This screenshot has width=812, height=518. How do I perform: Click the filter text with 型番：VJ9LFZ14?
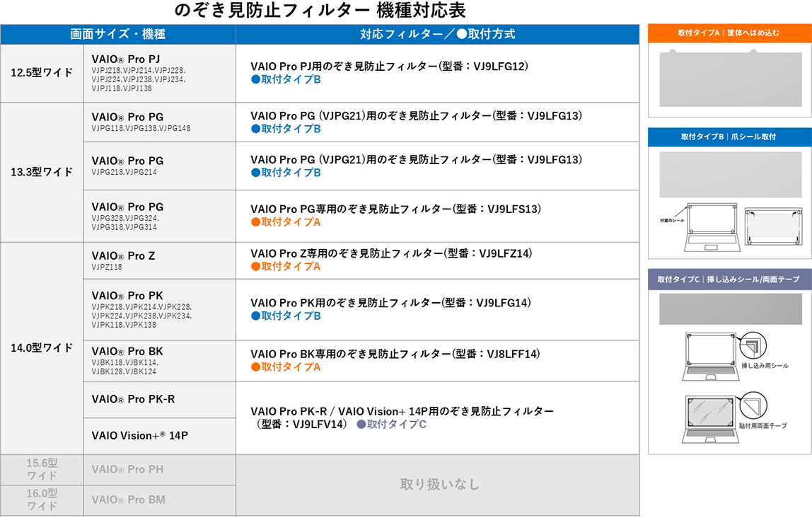[392, 254]
